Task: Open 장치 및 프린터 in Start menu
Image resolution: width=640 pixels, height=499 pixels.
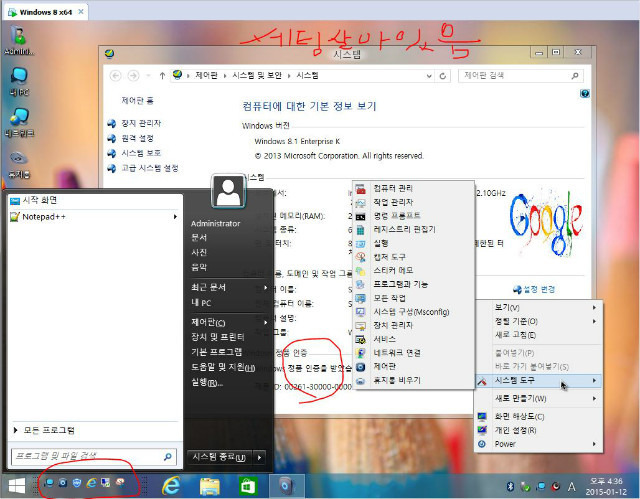Action: 218,337
